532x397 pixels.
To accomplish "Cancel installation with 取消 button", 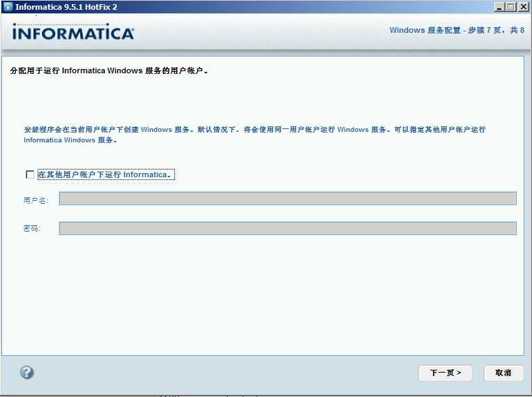I will 503,373.
